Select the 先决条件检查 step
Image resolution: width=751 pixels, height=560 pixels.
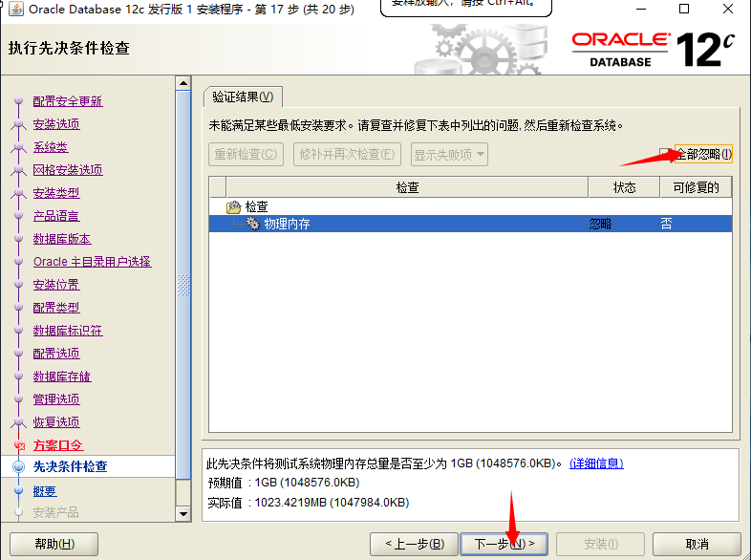coord(70,466)
